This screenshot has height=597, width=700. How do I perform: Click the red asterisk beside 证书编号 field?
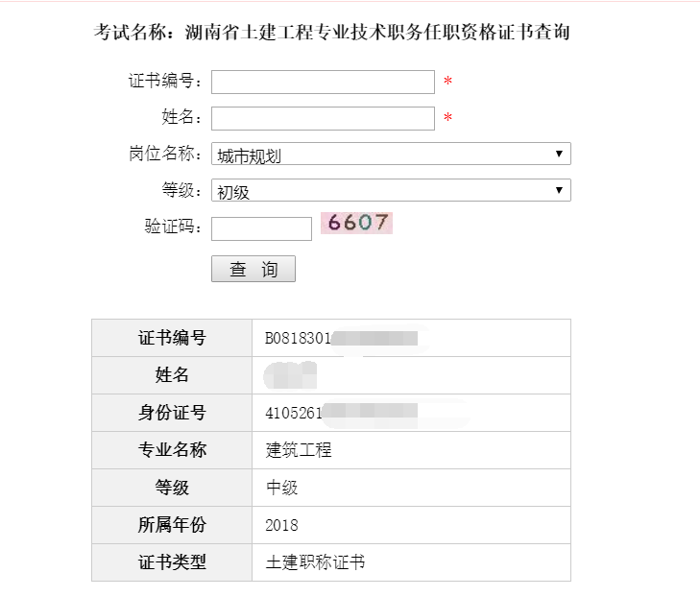[447, 84]
